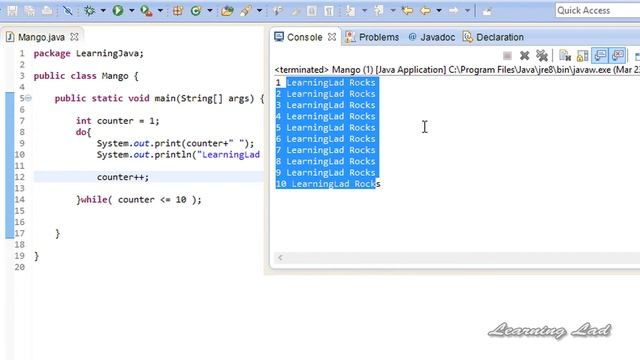Click the Back navigation yellow arrow
The height and width of the screenshot is (360, 640).
(425, 11)
